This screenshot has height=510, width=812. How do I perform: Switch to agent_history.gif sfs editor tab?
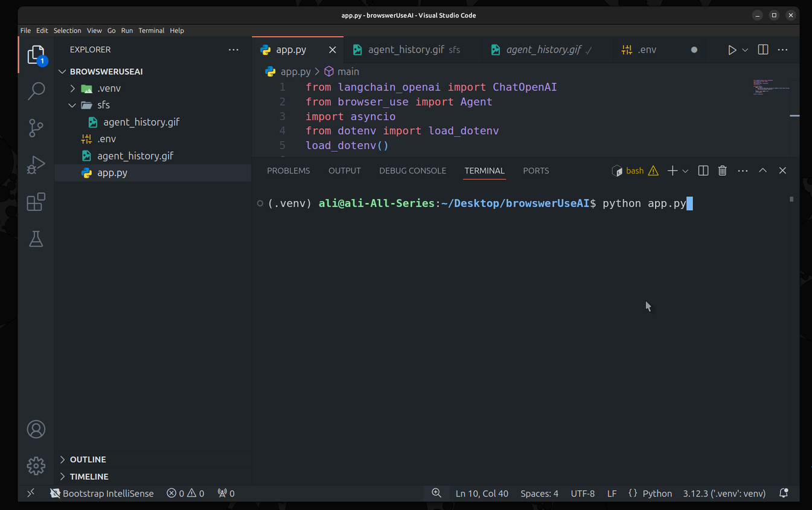(413, 50)
